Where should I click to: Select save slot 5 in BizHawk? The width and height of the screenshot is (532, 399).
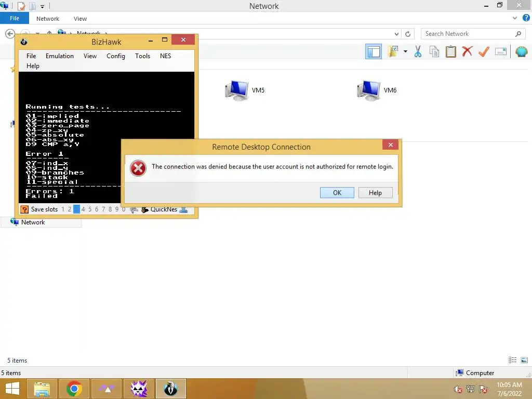point(90,209)
